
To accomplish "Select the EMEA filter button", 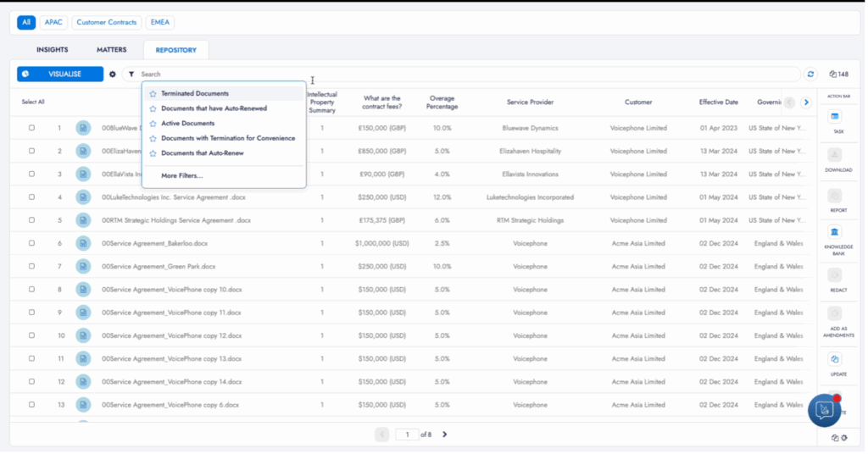I will (x=159, y=22).
